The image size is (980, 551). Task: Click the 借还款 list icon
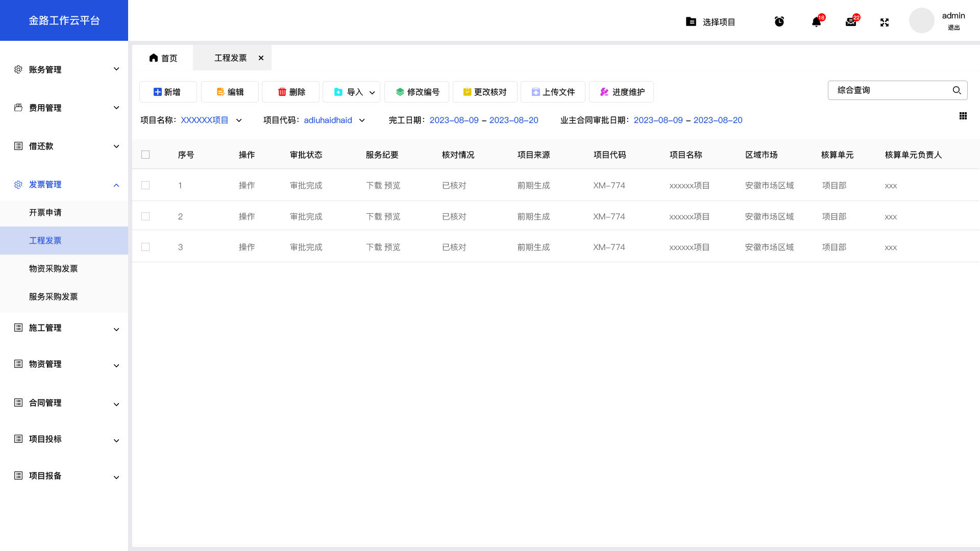click(18, 146)
